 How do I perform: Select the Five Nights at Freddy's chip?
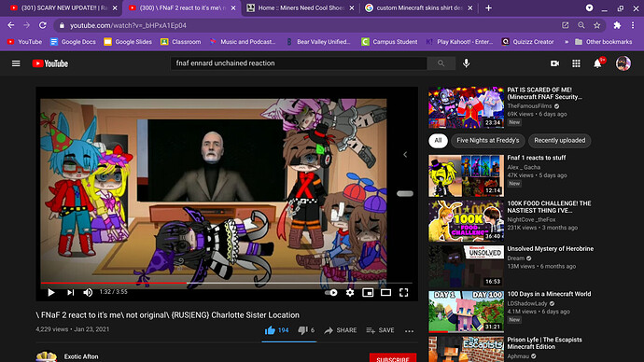pos(487,140)
